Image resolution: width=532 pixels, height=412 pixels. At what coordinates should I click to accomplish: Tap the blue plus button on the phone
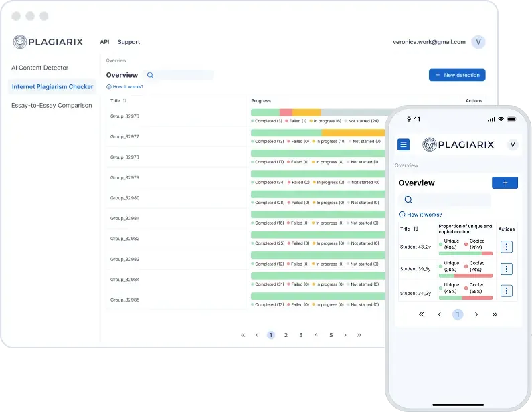click(505, 183)
